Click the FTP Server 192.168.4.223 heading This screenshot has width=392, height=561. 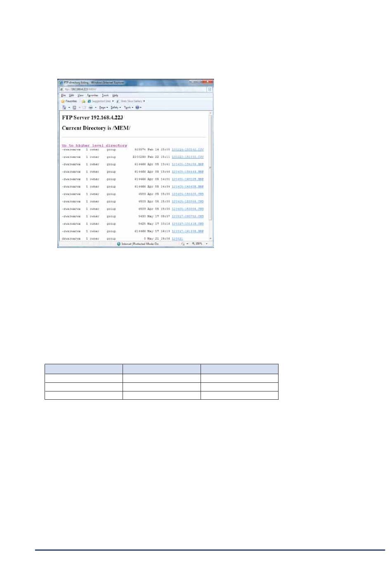coord(92,118)
